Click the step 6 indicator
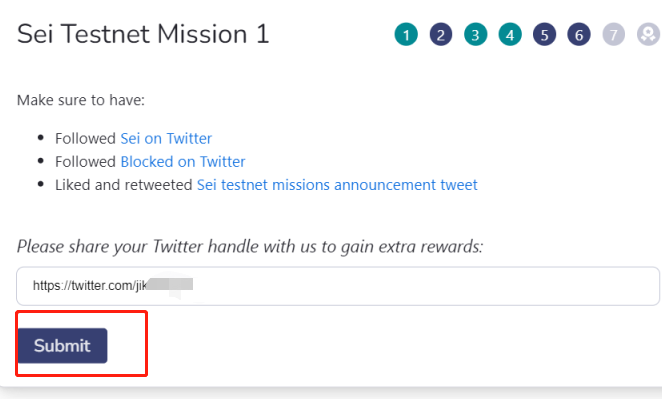 [579, 34]
